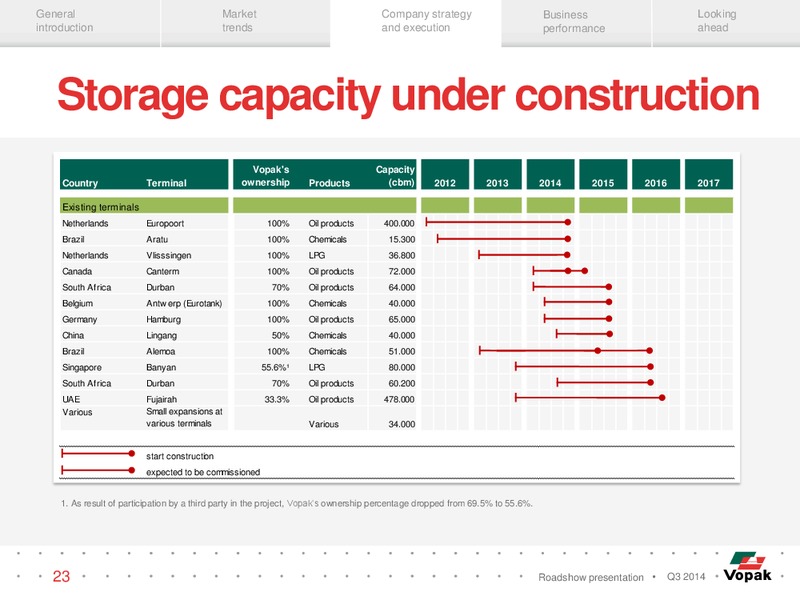Click the Roadshow presentation footer text

591,577
